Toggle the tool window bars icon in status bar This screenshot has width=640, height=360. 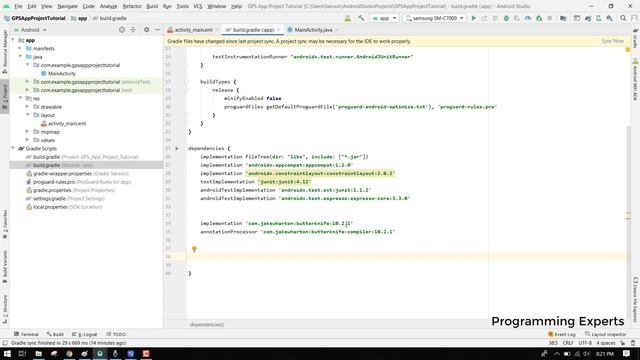click(4, 343)
